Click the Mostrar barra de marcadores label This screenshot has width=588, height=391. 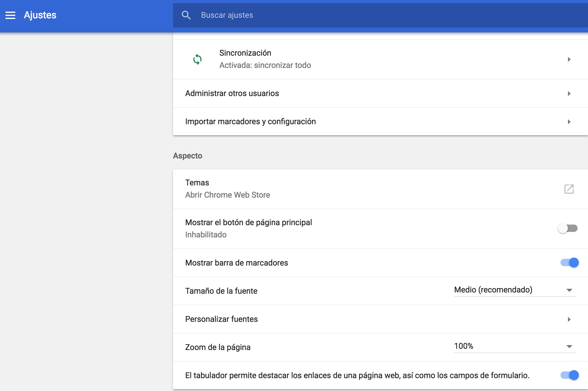point(237,263)
